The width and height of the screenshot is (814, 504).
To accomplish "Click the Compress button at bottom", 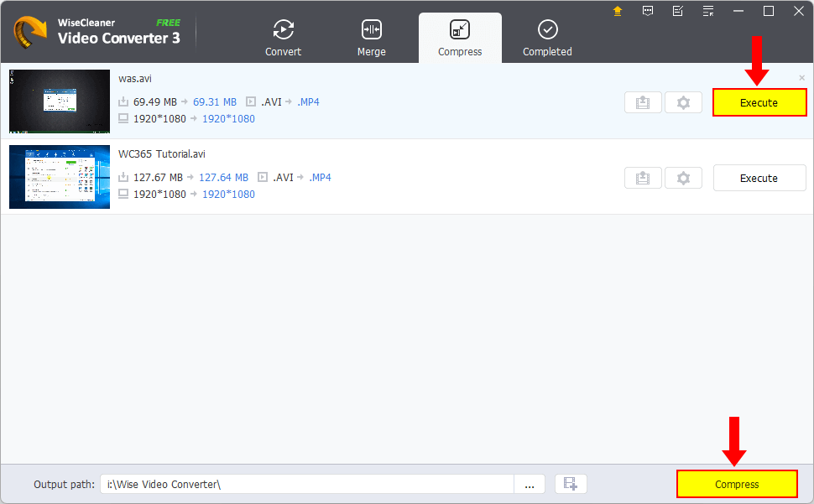I will point(737,484).
